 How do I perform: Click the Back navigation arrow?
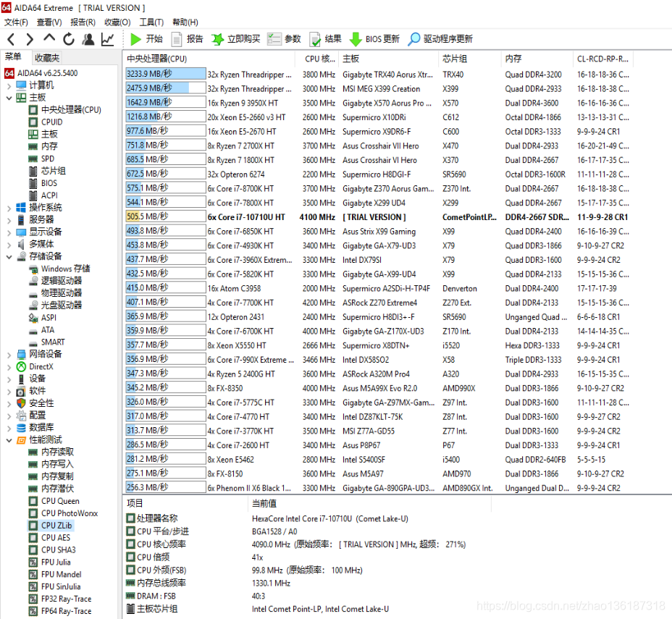tap(12, 39)
